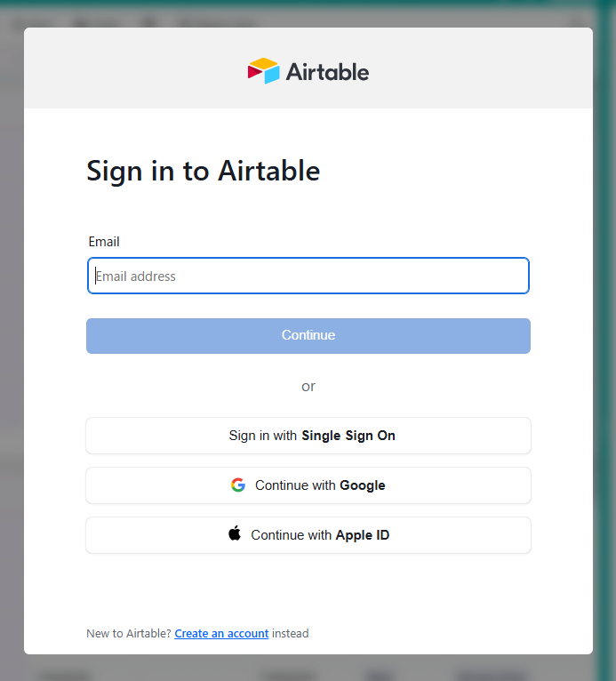Choose Continue with Google
The width and height of the screenshot is (616, 681).
(308, 485)
